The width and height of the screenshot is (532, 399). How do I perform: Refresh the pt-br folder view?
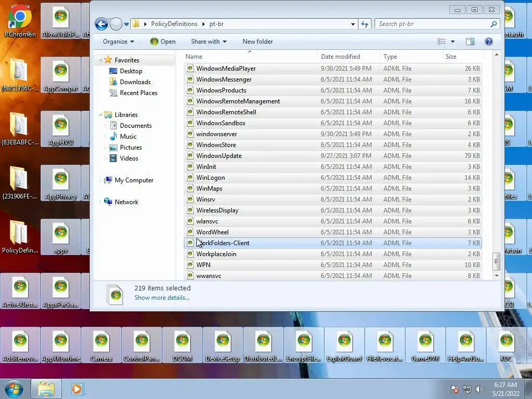click(x=365, y=24)
